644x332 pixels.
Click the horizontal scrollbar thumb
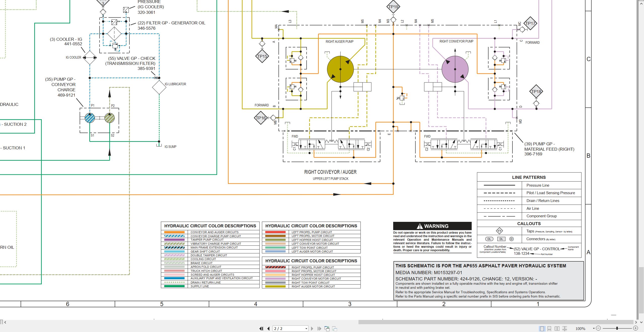point(496,322)
